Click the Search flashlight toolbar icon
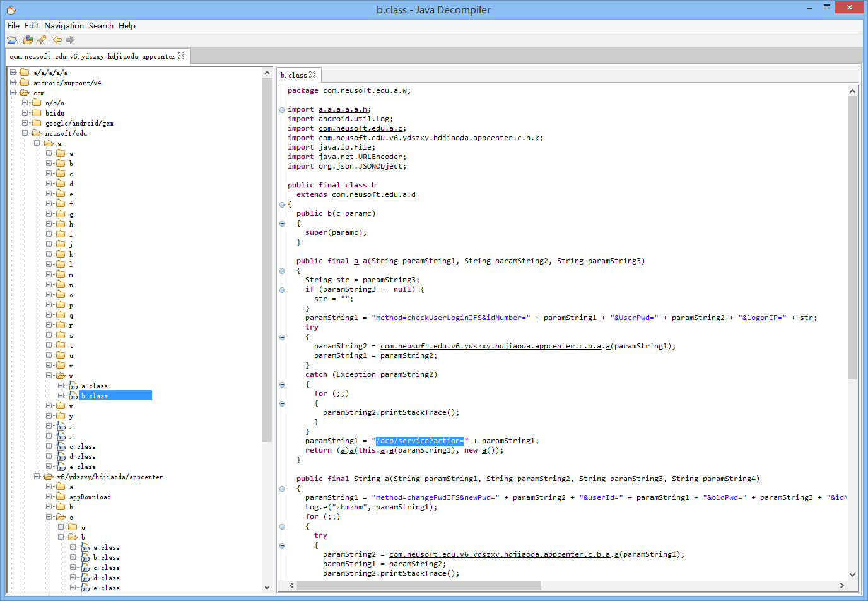868x601 pixels. point(42,40)
